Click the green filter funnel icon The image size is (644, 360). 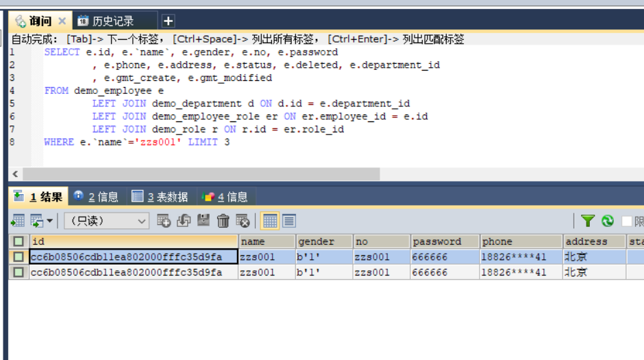[x=588, y=221]
